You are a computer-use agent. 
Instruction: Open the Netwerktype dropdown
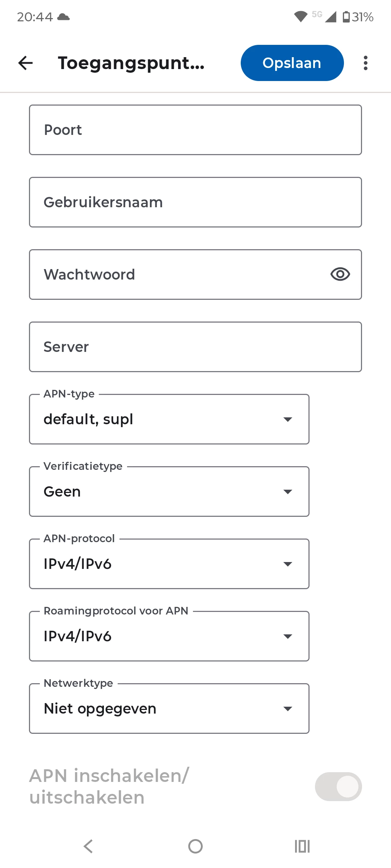coord(169,709)
